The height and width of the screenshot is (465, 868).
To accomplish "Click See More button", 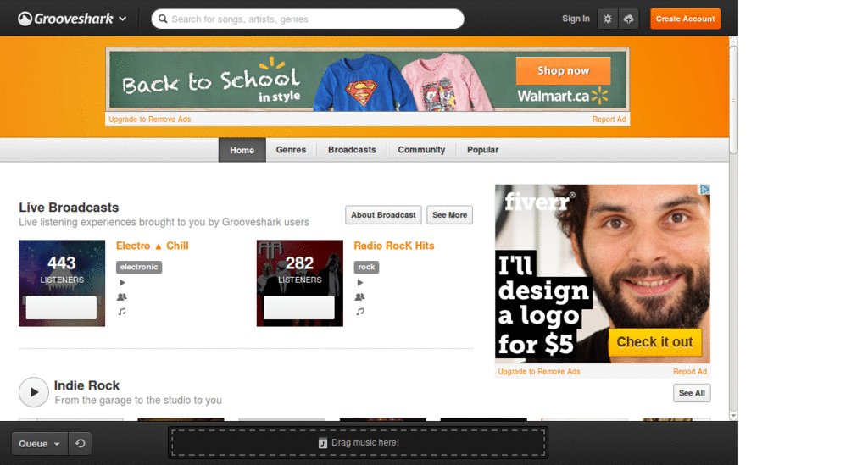I will pyautogui.click(x=449, y=215).
